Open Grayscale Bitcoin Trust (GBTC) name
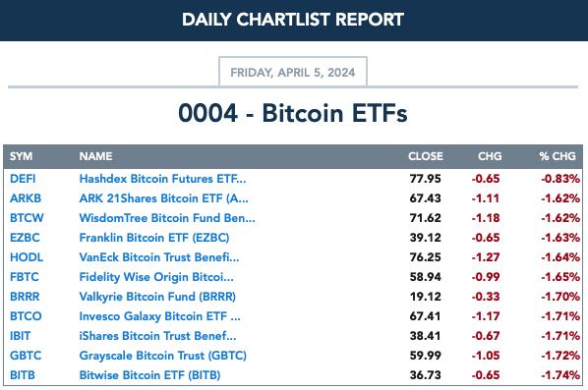 pos(163,356)
